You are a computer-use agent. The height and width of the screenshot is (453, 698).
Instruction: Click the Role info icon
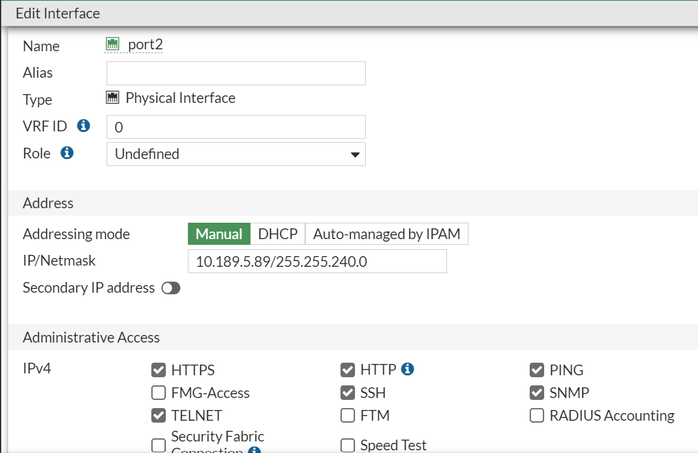[x=67, y=153]
